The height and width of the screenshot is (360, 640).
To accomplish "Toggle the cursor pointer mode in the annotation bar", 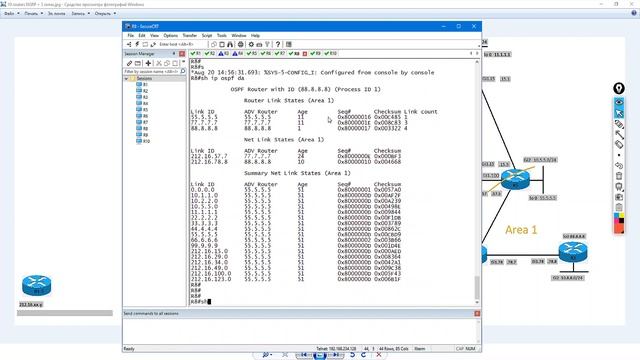I will (619, 113).
